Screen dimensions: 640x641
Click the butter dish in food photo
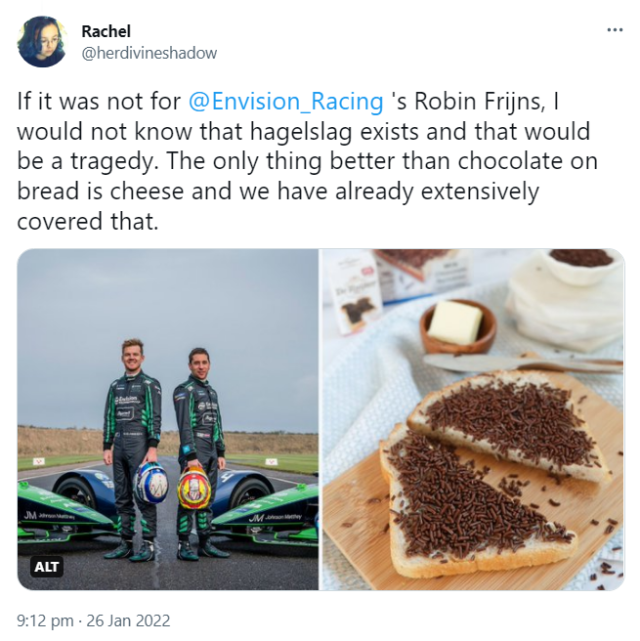458,327
